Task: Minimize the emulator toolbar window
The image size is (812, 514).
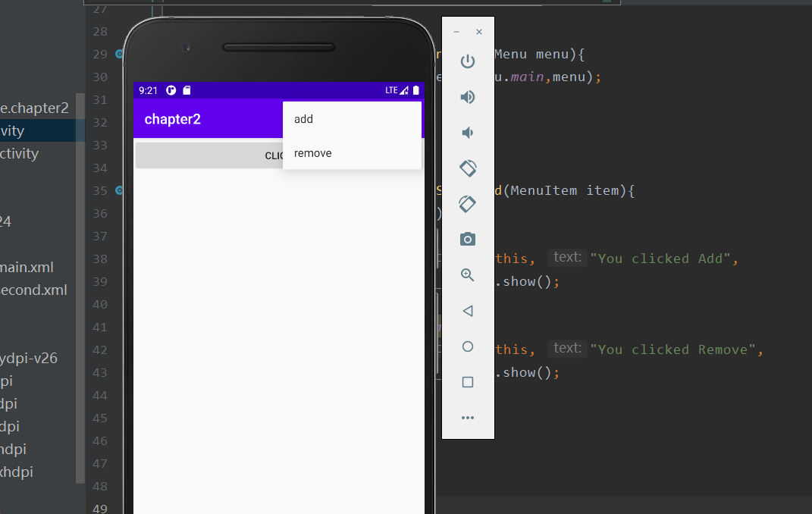Action: point(456,32)
